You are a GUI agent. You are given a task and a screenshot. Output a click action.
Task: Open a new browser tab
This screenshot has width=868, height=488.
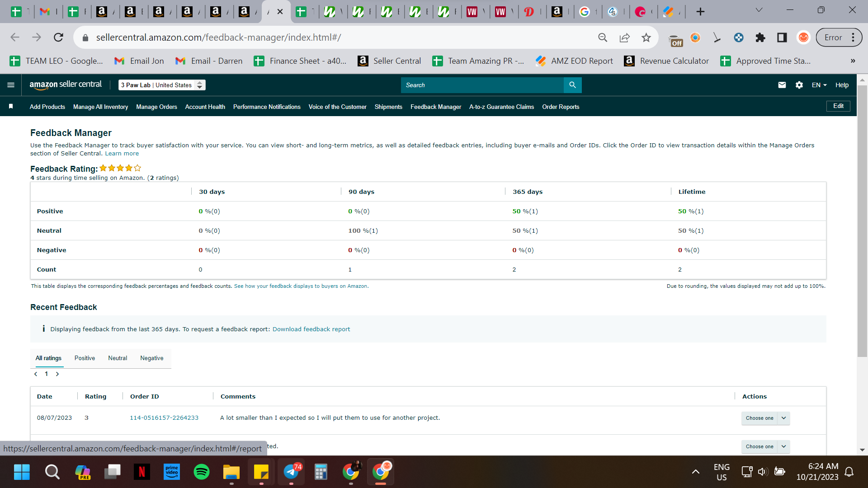click(x=700, y=12)
